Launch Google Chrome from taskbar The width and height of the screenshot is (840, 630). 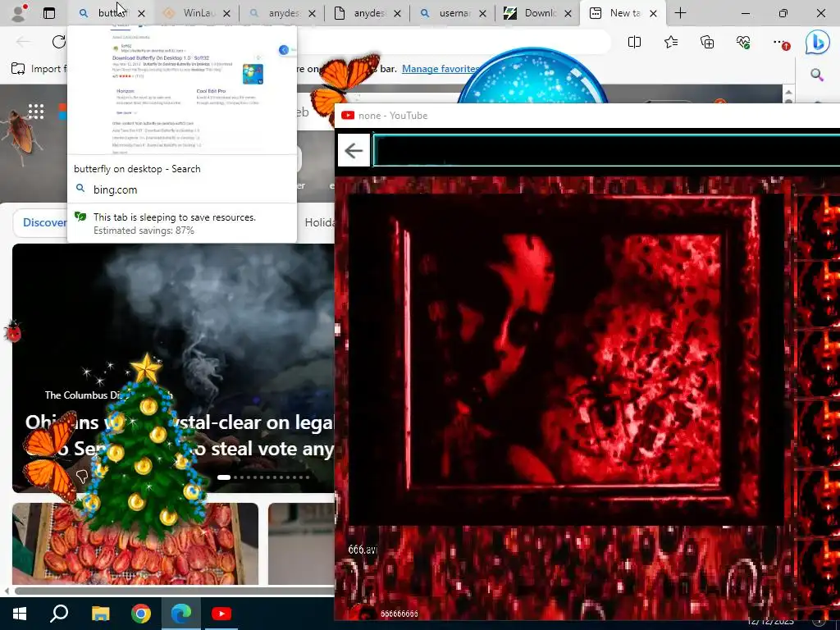[x=141, y=614]
